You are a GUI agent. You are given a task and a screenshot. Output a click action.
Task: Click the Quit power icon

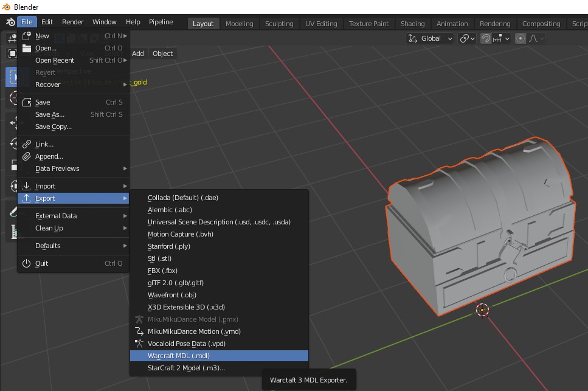[26, 263]
